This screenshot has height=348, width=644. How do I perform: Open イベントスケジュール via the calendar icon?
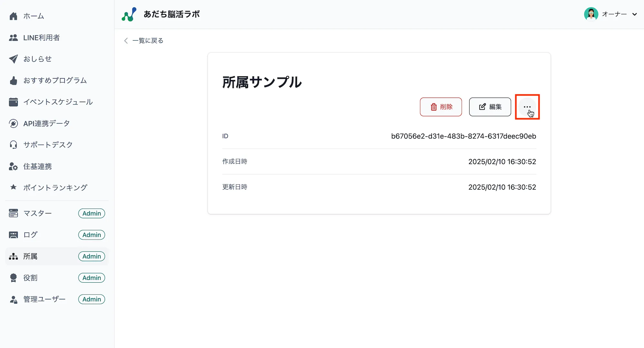13,102
